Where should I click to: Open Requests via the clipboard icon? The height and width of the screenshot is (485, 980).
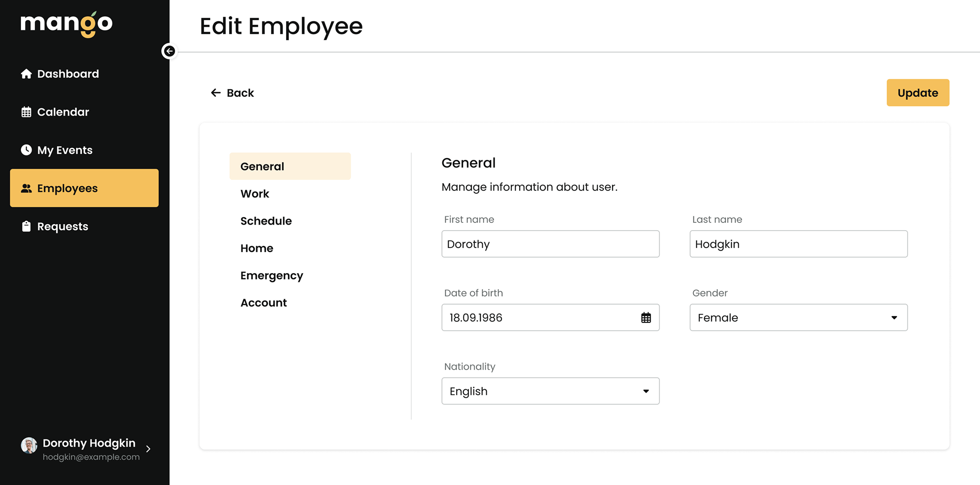[26, 226]
